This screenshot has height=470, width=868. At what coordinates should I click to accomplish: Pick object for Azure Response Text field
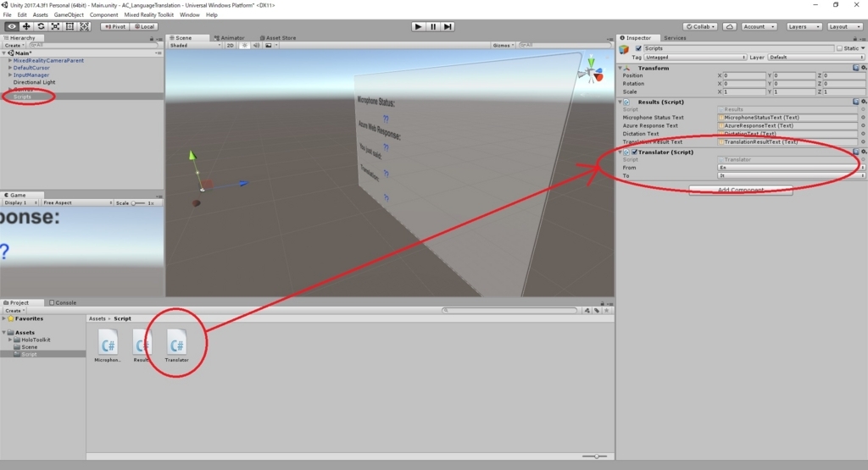tap(863, 125)
